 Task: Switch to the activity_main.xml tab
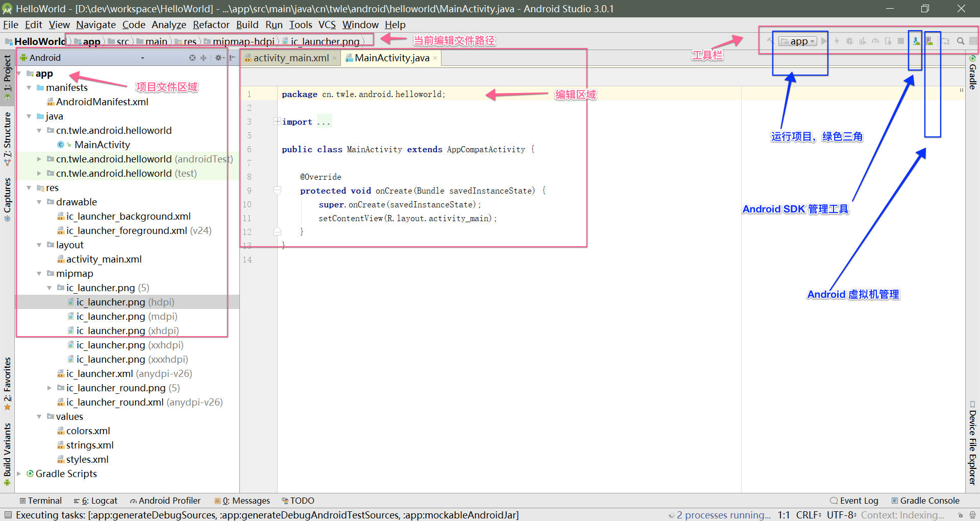[291, 58]
